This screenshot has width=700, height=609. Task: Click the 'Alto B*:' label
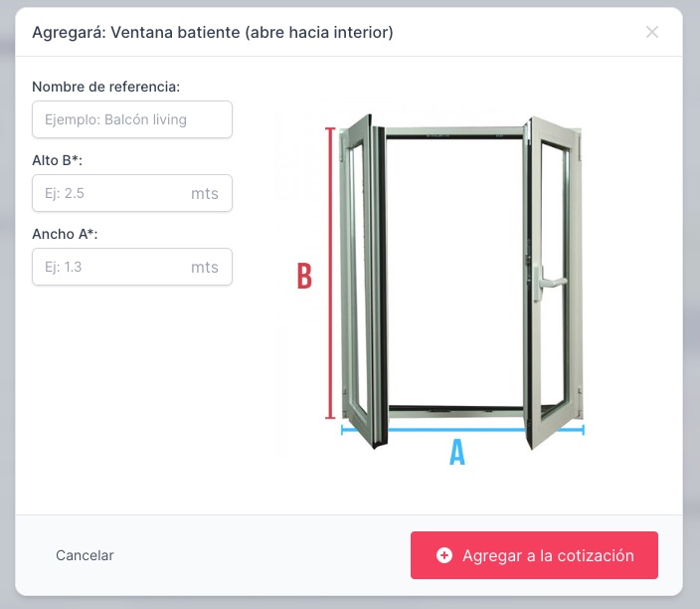[x=57, y=160]
